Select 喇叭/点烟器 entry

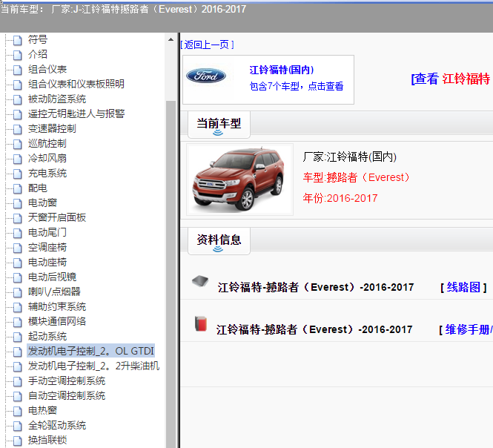[54, 291]
